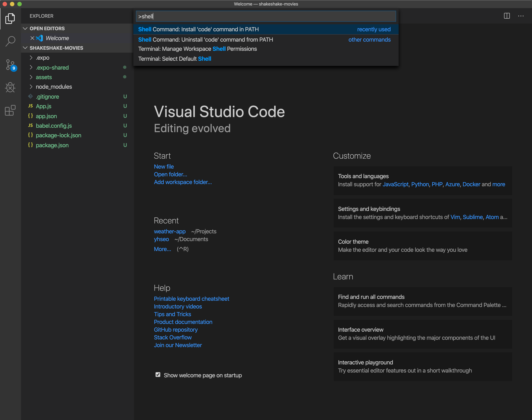Install Python language support link
This screenshot has height=420, width=532.
(420, 184)
